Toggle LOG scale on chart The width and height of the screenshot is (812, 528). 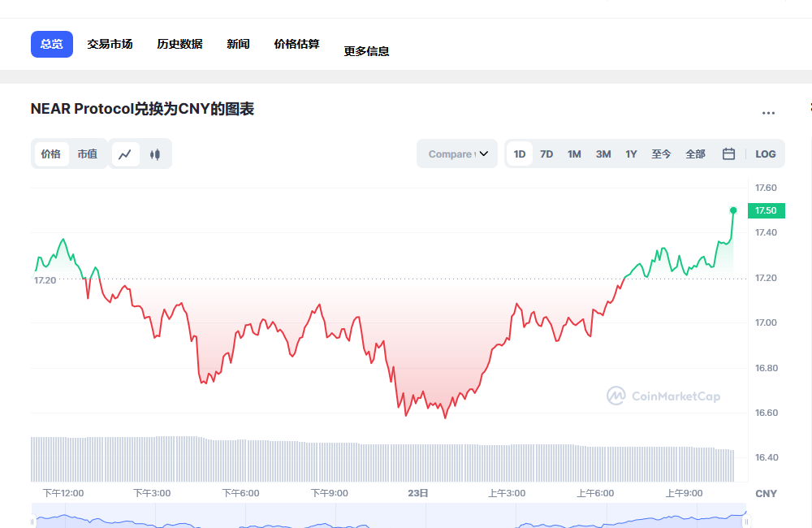765,154
